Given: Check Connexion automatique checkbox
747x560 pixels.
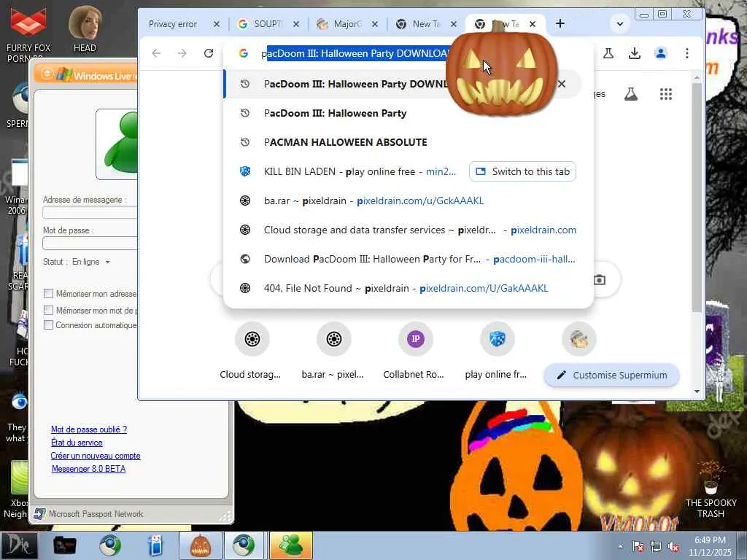Looking at the screenshot, I should [48, 325].
